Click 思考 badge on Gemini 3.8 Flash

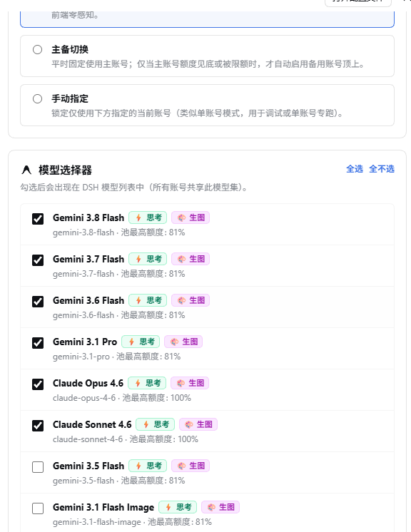pos(148,218)
